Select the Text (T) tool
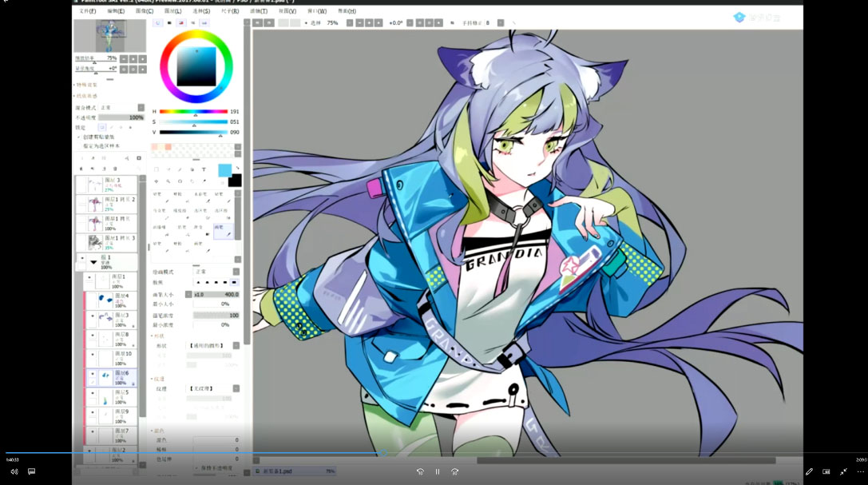 pos(204,169)
